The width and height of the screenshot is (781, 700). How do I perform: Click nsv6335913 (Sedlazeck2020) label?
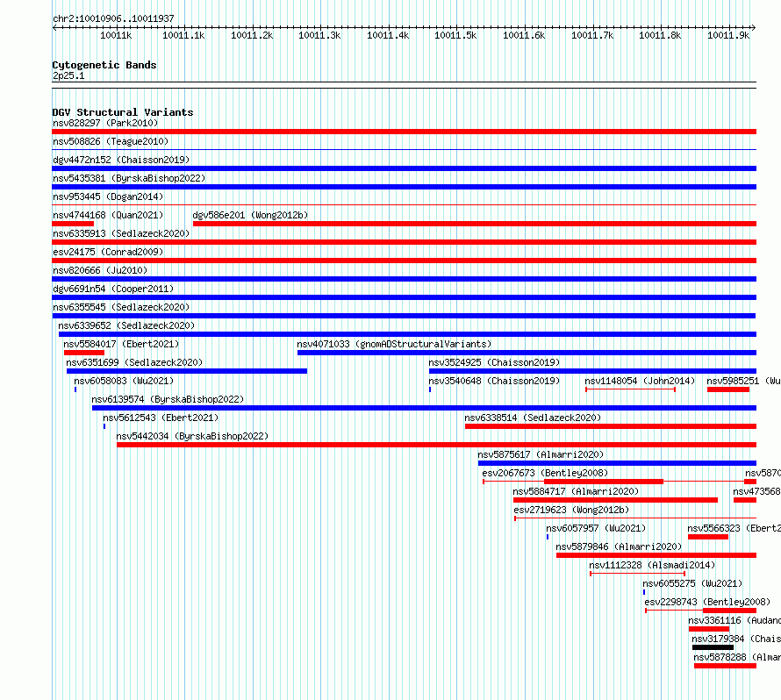point(121,233)
